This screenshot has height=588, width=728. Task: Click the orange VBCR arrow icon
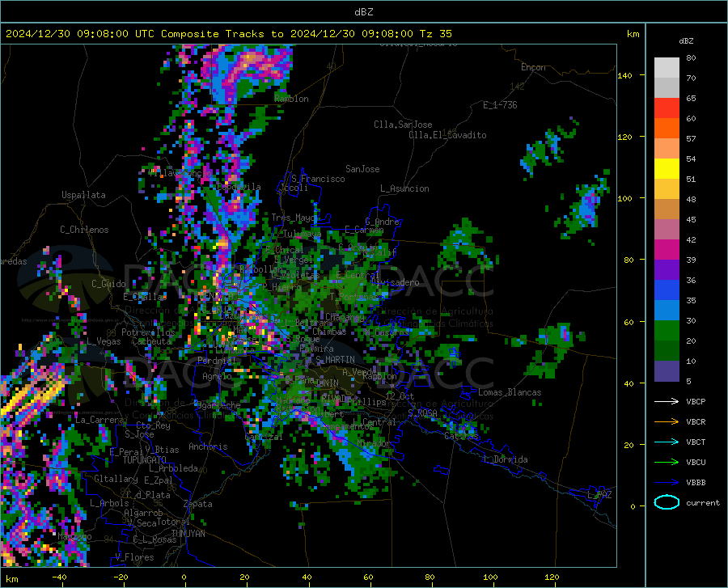pyautogui.click(x=667, y=421)
